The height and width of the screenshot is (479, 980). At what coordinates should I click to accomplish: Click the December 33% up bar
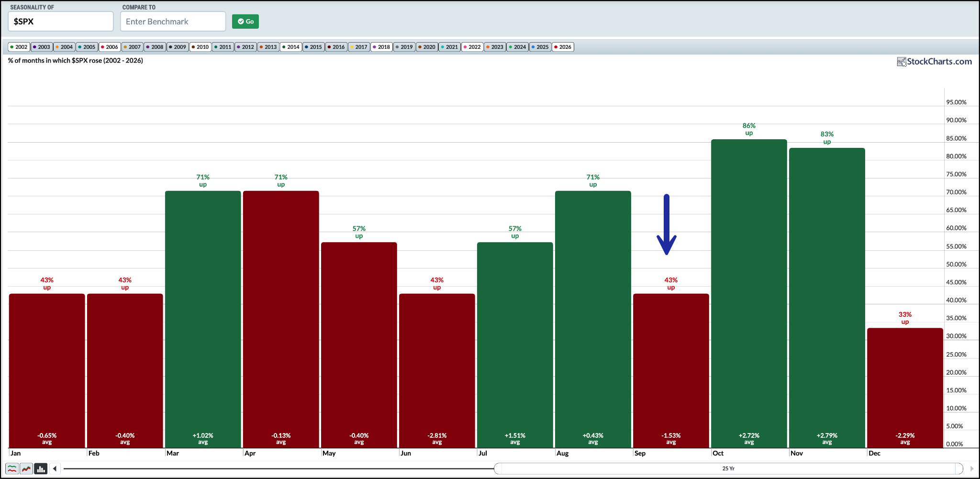(x=905, y=388)
